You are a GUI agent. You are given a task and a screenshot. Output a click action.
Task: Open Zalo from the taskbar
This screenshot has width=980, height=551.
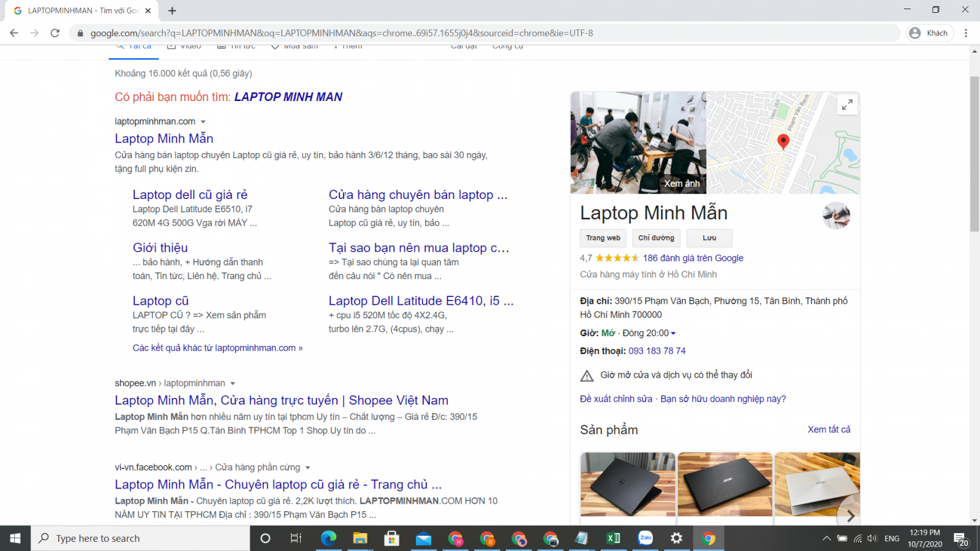[x=645, y=538]
